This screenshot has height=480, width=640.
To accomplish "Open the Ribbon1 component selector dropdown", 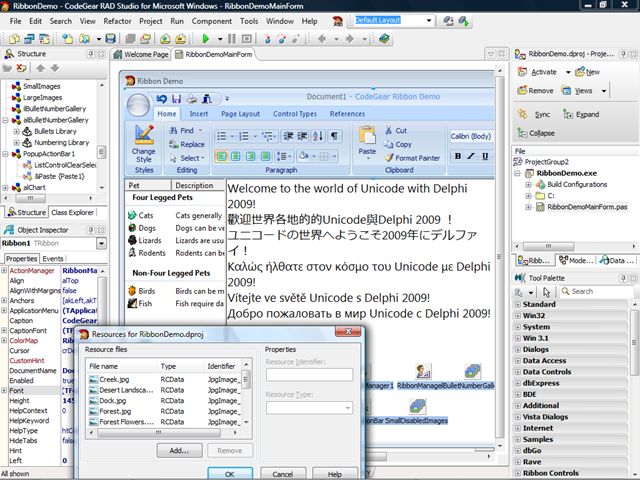I will pos(101,244).
